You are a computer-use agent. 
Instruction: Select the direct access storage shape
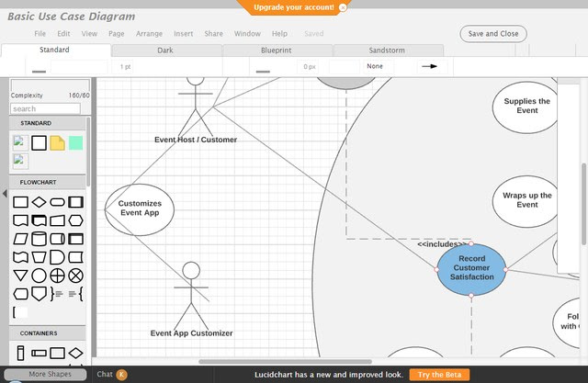57,239
